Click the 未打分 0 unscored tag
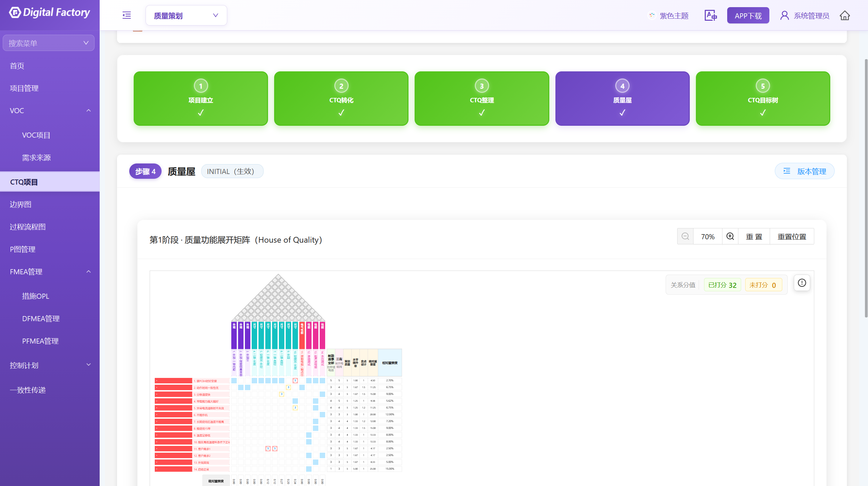Viewport: 868px width, 486px height. pyautogui.click(x=763, y=285)
